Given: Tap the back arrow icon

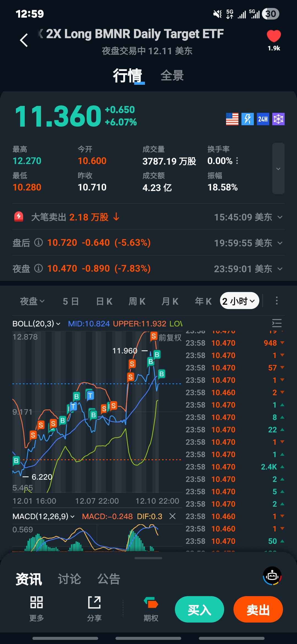Looking at the screenshot, I should pyautogui.click(x=24, y=40).
